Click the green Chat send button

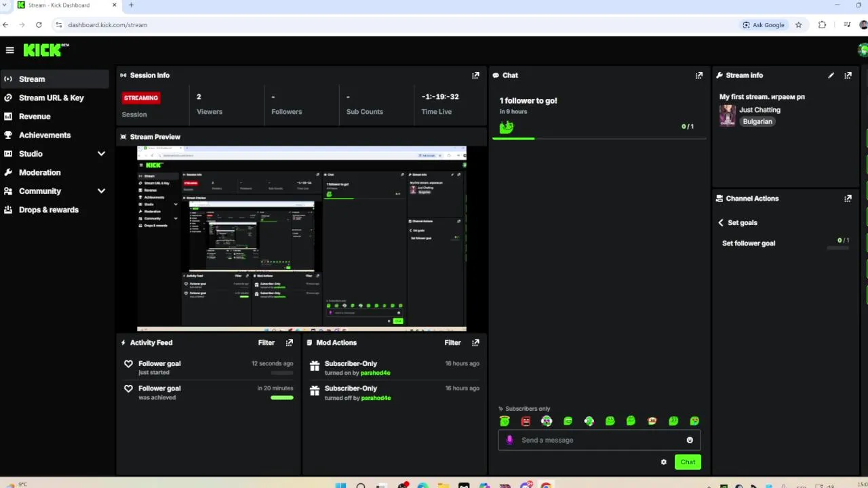tap(688, 462)
